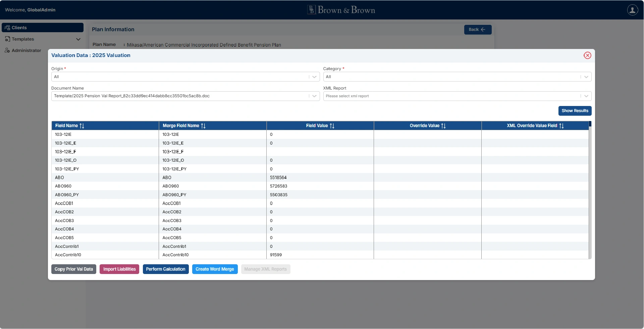
Task: Click the user profile avatar icon
Action: 632,10
